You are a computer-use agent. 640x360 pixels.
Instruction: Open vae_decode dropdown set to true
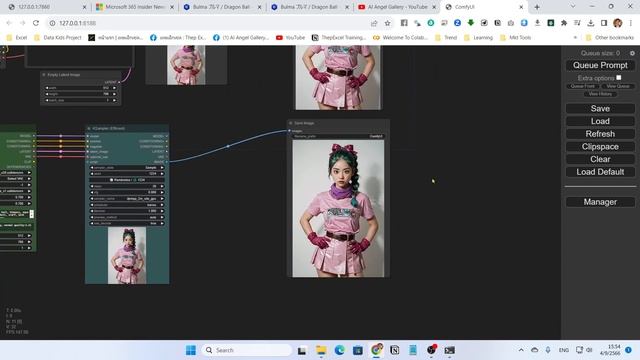click(x=127, y=223)
